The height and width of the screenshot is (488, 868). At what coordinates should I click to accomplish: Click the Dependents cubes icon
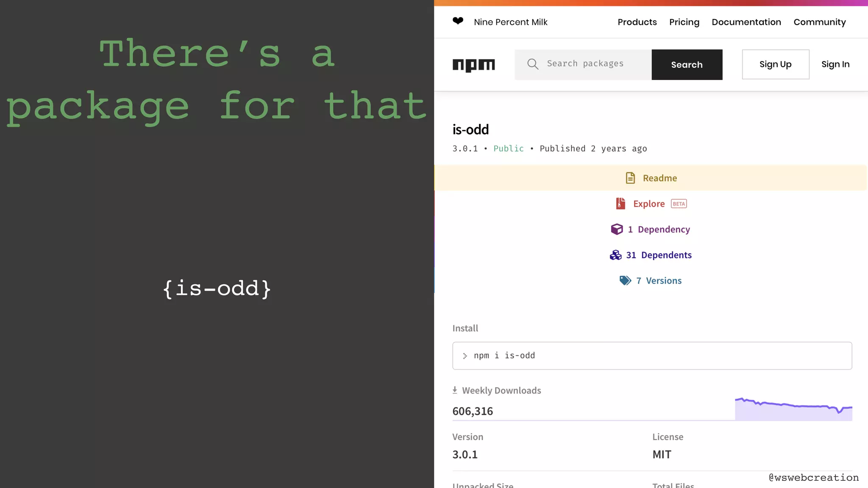click(615, 255)
